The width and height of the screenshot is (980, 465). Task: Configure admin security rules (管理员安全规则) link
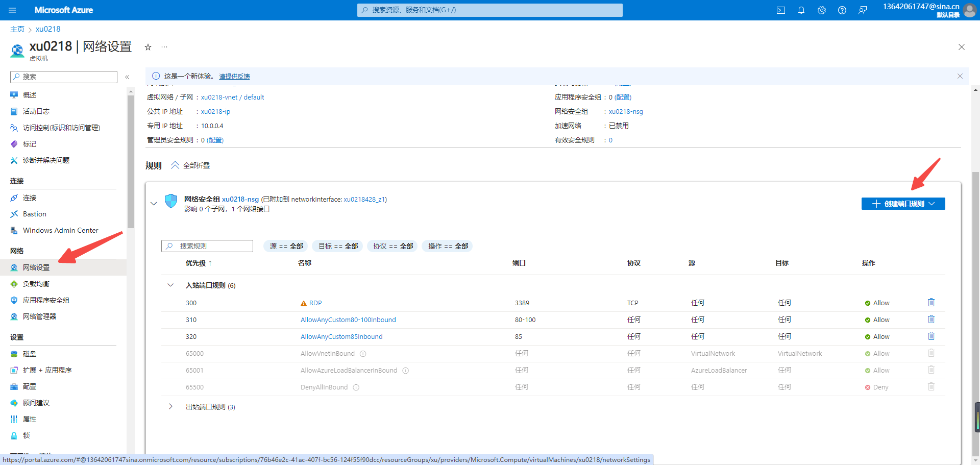point(215,140)
